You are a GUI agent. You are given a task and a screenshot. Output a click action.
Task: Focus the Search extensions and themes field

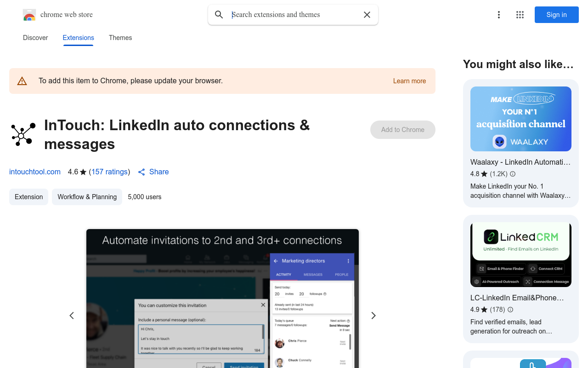[x=293, y=15]
